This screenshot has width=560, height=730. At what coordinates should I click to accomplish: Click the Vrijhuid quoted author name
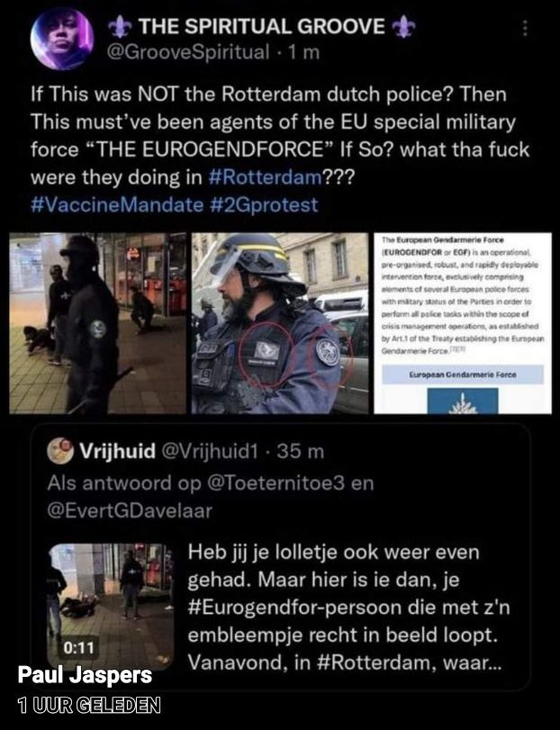click(x=117, y=451)
